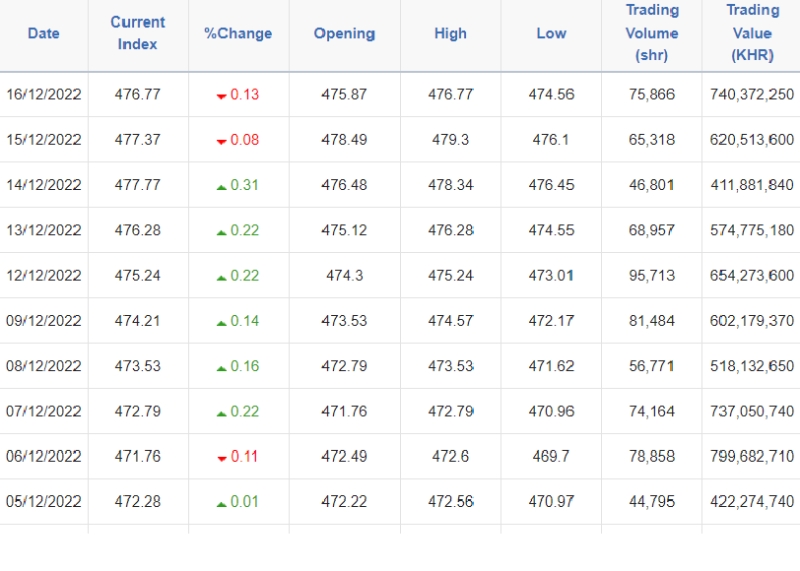Click the High column header

coord(450,34)
